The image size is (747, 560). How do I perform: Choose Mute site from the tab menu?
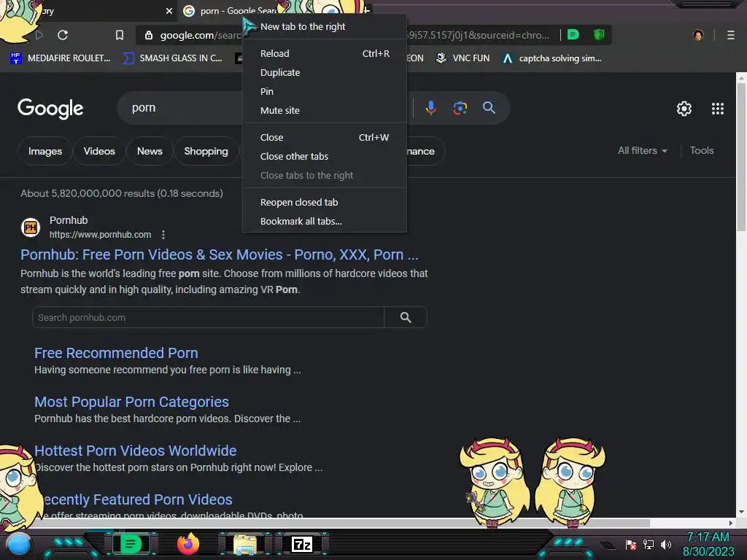pos(325,111)
